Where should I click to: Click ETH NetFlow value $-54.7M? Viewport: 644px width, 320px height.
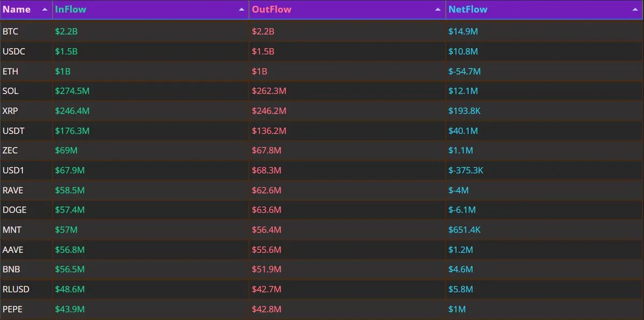pyautogui.click(x=465, y=71)
